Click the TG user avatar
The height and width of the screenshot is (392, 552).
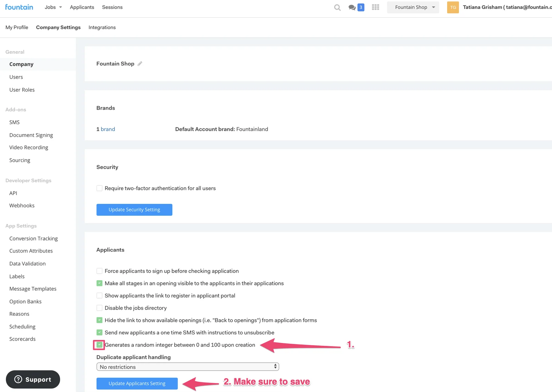click(453, 7)
